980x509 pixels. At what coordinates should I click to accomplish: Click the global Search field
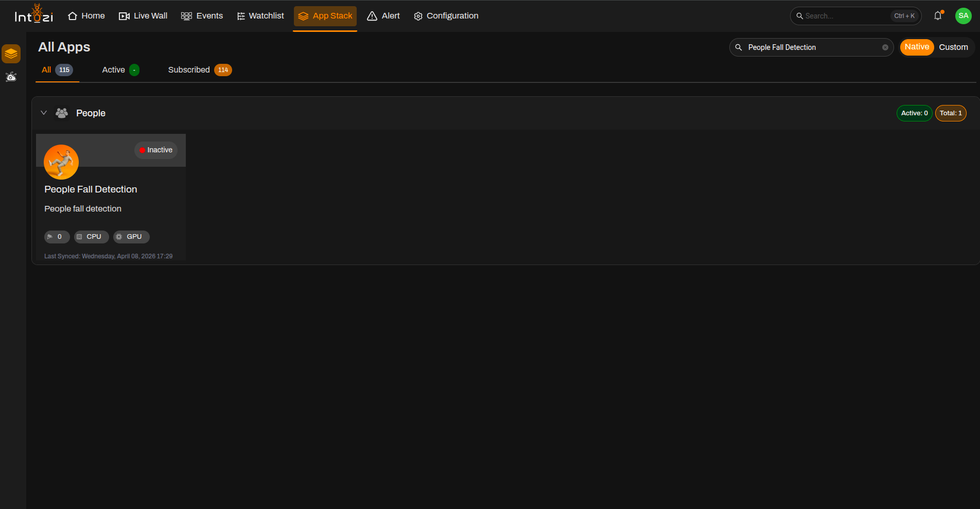tap(855, 16)
